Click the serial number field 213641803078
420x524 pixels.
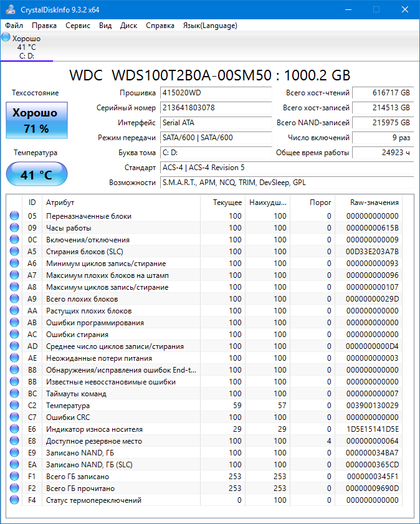click(x=216, y=108)
